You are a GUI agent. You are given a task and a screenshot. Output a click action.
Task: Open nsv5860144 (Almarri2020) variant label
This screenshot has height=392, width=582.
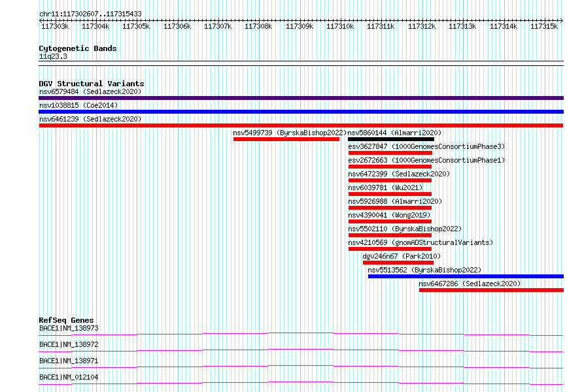[394, 133]
